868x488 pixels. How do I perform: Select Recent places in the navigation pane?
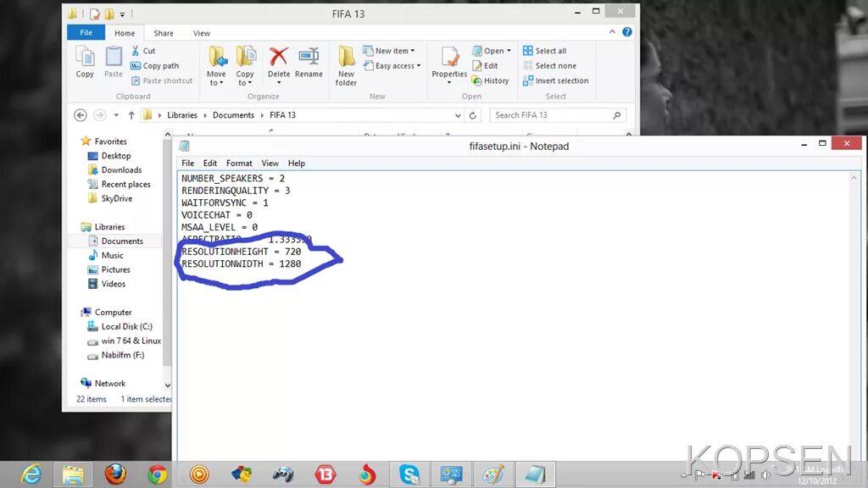(125, 184)
